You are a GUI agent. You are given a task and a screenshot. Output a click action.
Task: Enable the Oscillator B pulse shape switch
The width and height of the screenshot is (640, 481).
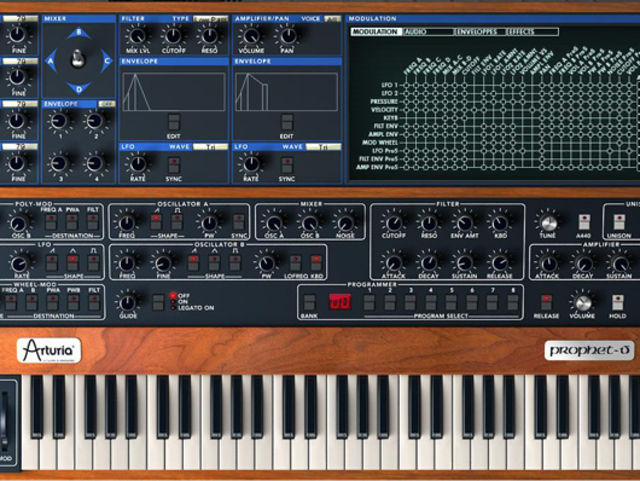click(235, 263)
